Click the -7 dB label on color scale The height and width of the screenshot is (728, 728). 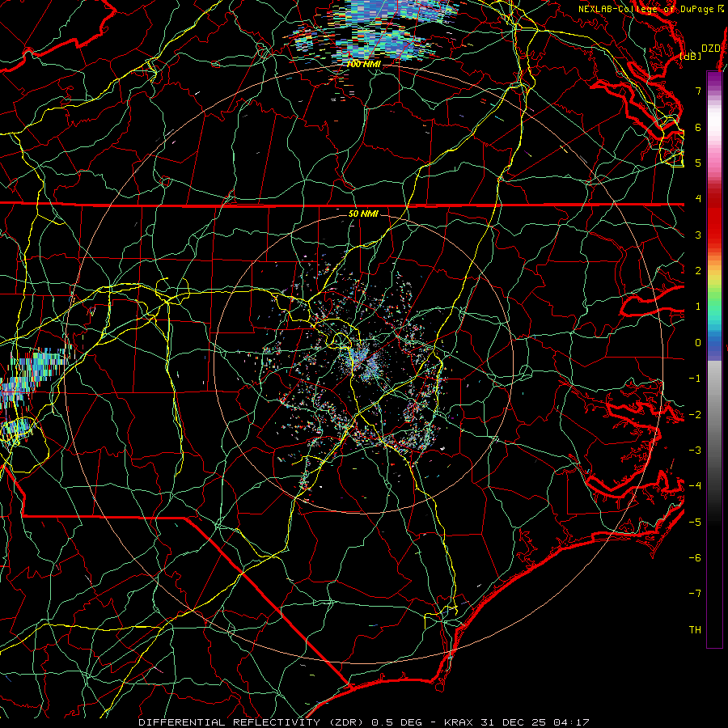(x=695, y=594)
